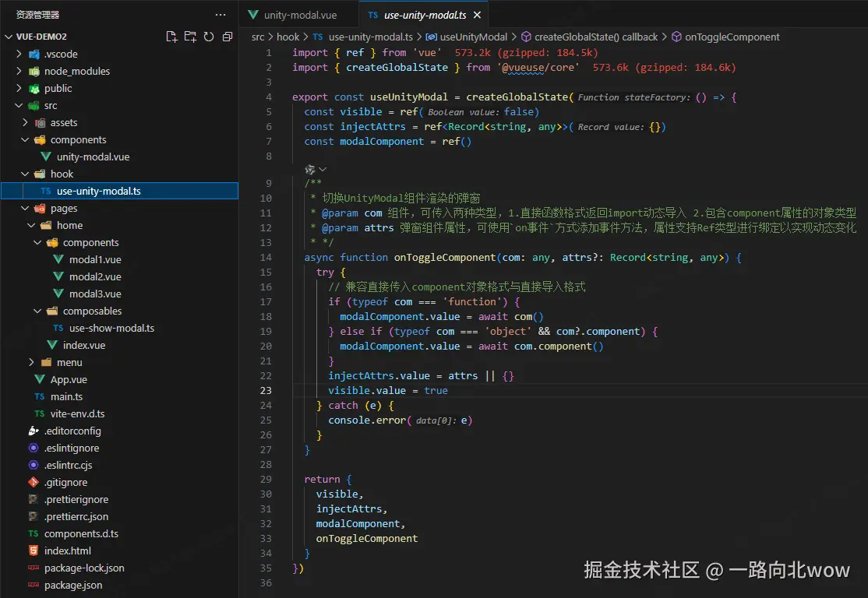The width and height of the screenshot is (868, 598).
Task: Click the hook breadcrumb segment
Action: 288,37
